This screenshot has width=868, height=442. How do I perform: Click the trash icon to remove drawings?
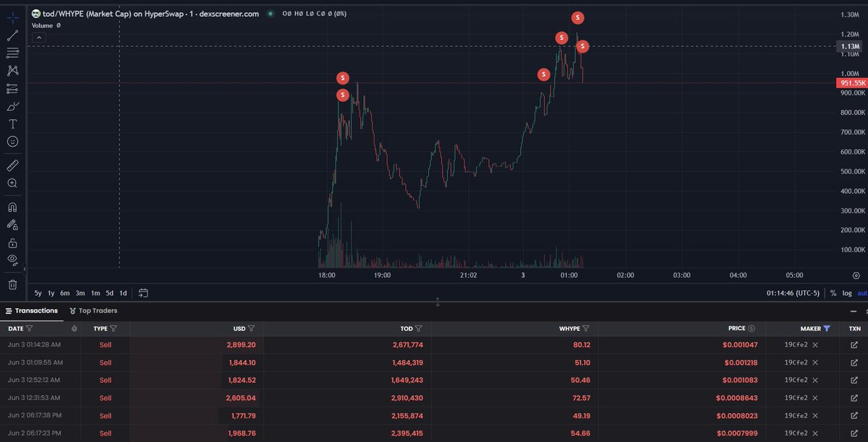coord(13,284)
